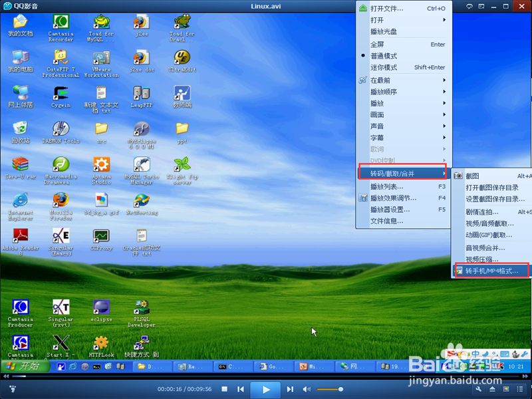Select the 普通模式 radio option
The width and height of the screenshot is (532, 399).
[x=404, y=56]
